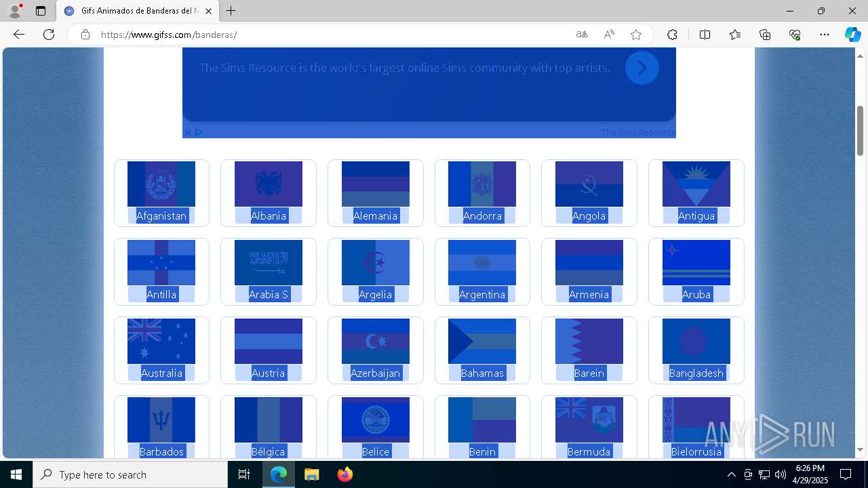Viewport: 868px width, 488px height.
Task: Open the Bielorrusia flag thumbnail
Action: point(696,420)
